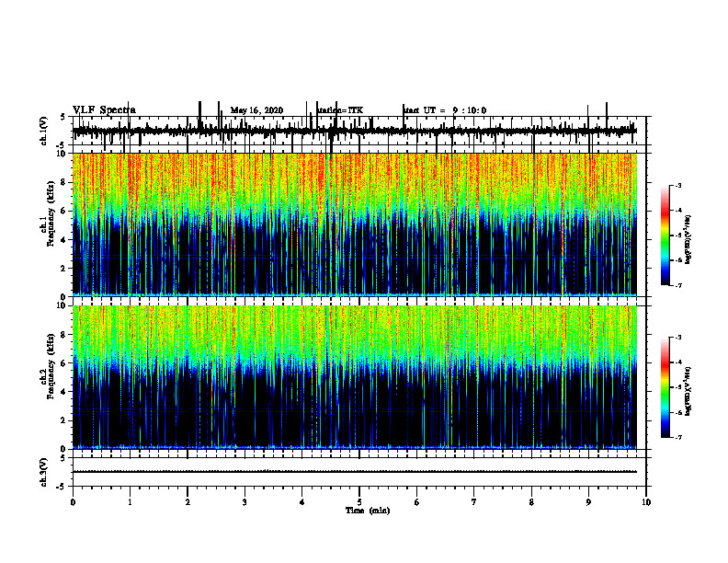Click the "9" time axis tick label
This screenshot has width=728, height=563.
(588, 502)
